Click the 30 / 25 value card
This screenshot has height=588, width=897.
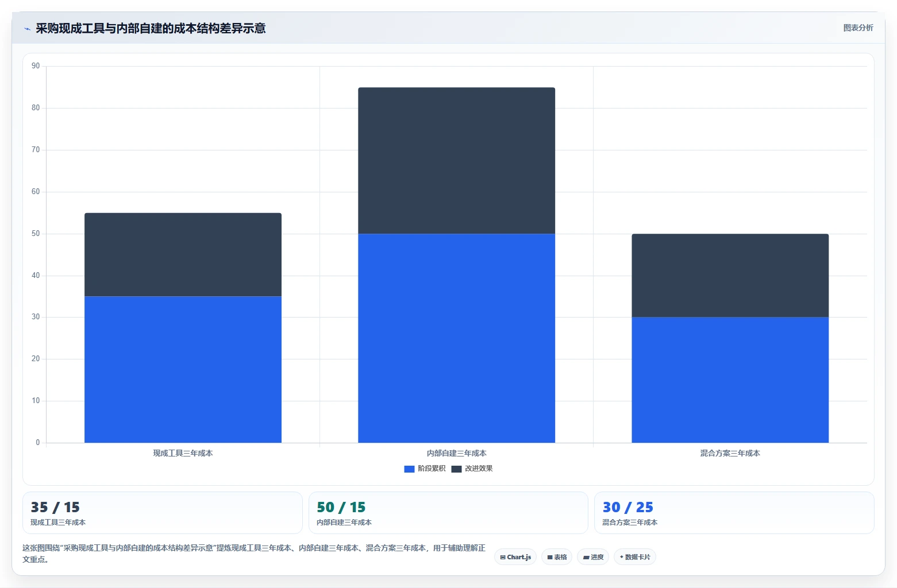tap(734, 513)
